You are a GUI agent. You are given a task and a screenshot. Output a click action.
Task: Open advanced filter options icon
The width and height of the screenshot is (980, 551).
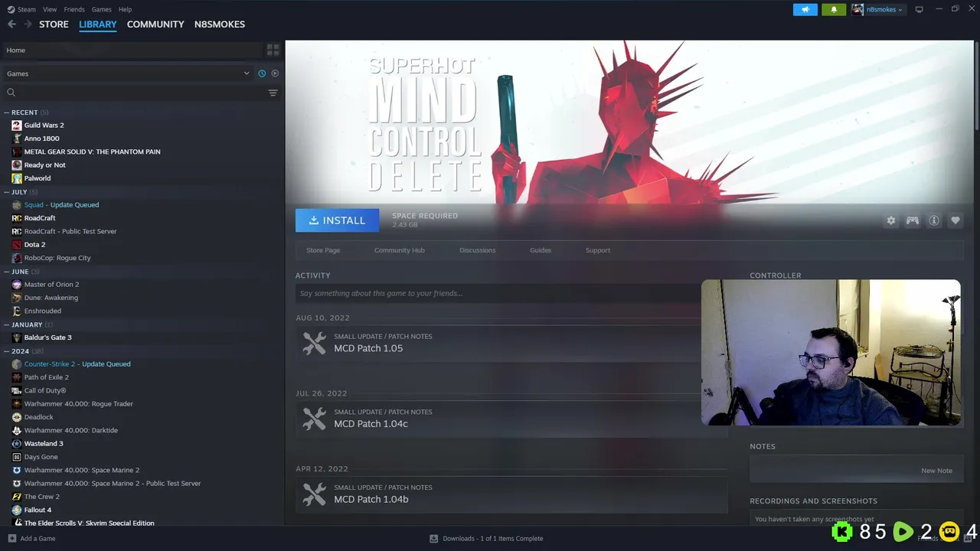coord(273,93)
